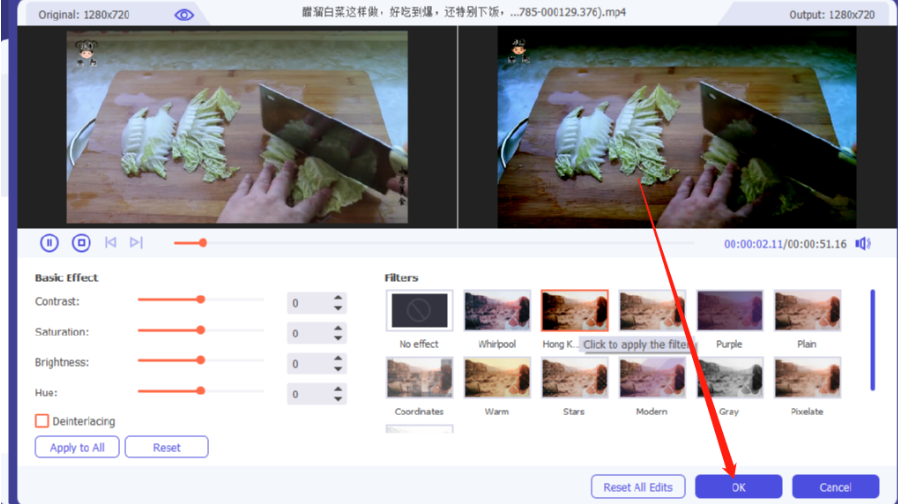
Task: Click the output video preview pane
Action: click(677, 127)
